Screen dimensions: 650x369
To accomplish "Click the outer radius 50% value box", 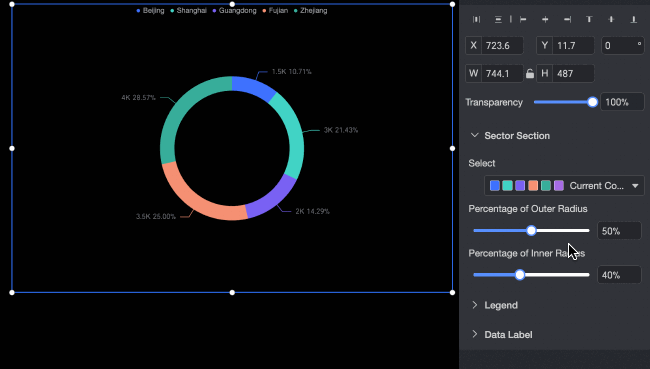I will pyautogui.click(x=619, y=231).
